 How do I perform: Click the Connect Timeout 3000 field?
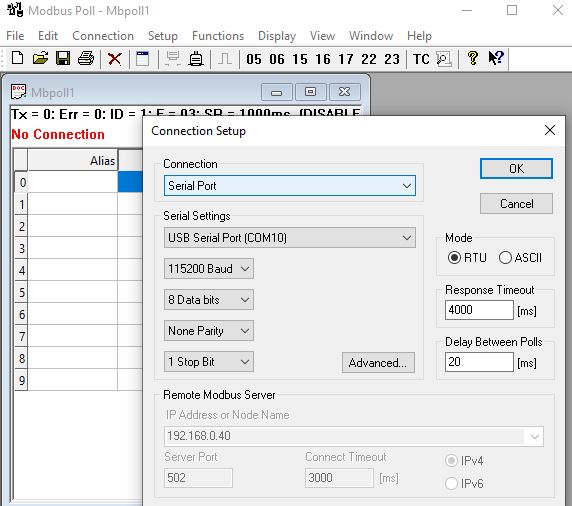tap(339, 478)
